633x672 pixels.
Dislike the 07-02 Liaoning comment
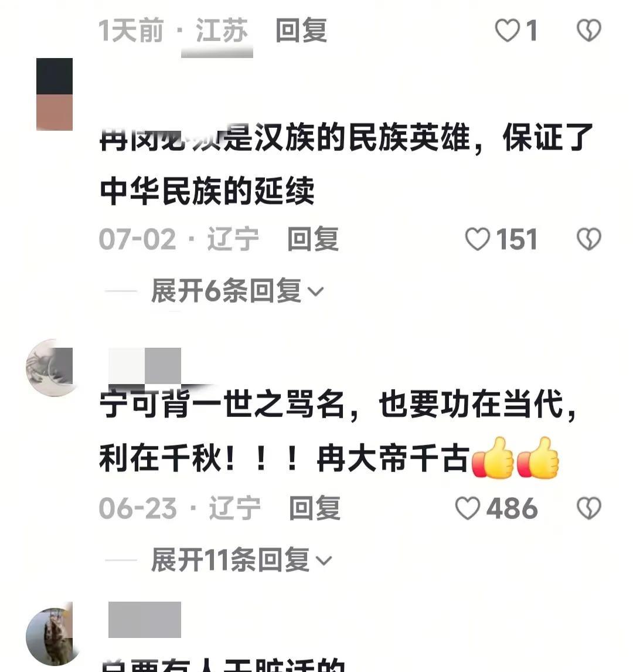(589, 239)
